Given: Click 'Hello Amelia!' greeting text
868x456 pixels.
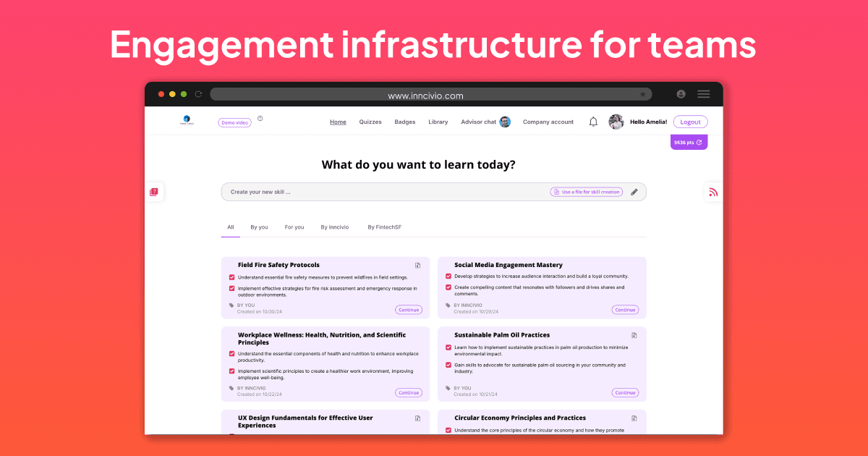Looking at the screenshot, I should click(649, 122).
